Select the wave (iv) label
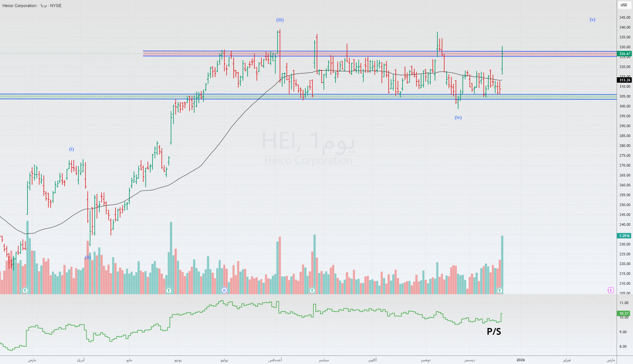Image resolution: width=633 pixels, height=364 pixels. pos(458,117)
